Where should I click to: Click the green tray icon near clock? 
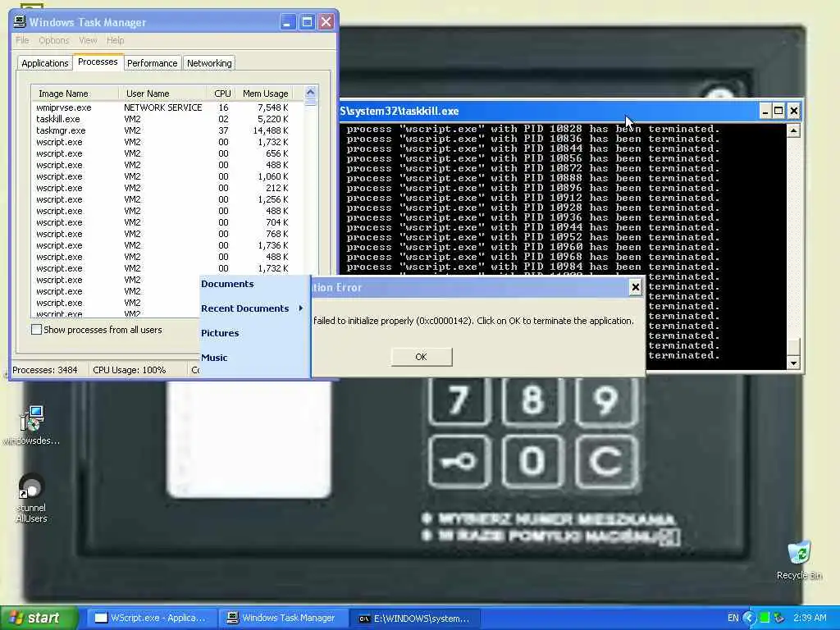point(765,618)
